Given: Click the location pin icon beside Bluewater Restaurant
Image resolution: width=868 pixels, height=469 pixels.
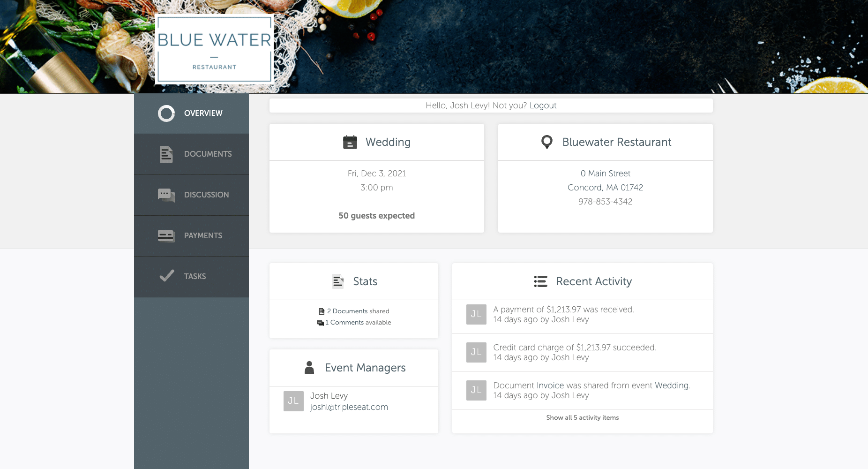Looking at the screenshot, I should click(x=546, y=142).
